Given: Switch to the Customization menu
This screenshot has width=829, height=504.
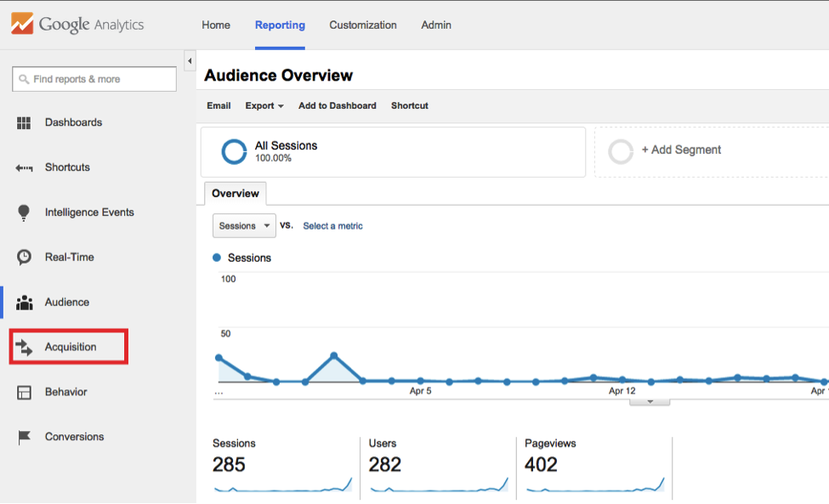Looking at the screenshot, I should 363,25.
